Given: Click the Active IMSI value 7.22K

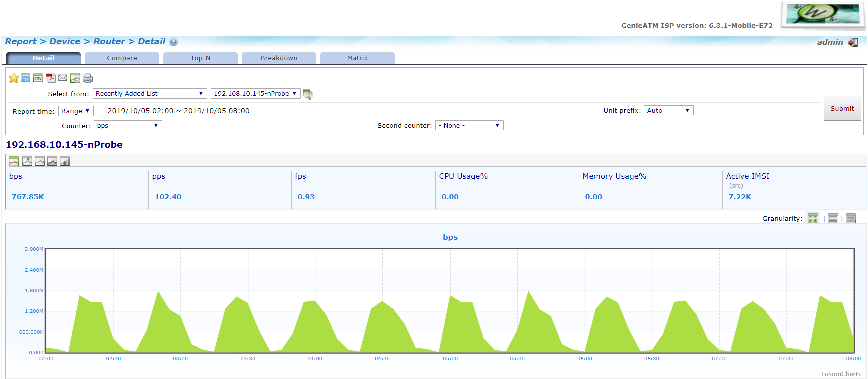Looking at the screenshot, I should pyautogui.click(x=740, y=197).
